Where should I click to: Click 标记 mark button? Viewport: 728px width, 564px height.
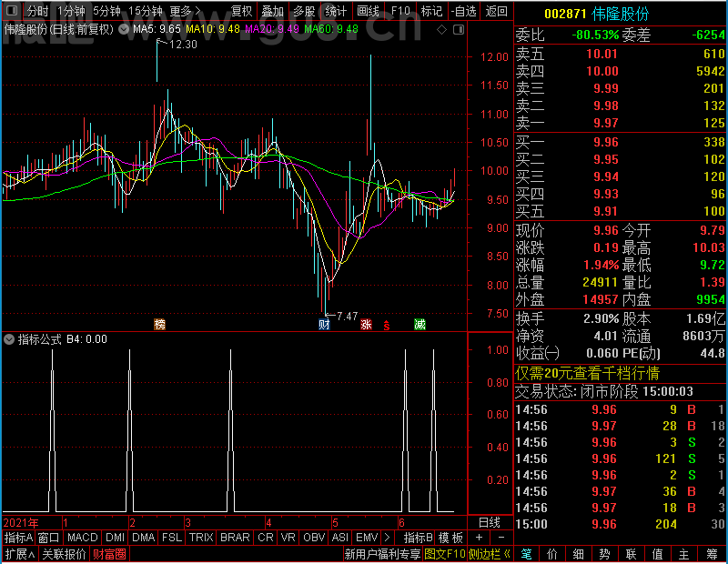point(431,11)
